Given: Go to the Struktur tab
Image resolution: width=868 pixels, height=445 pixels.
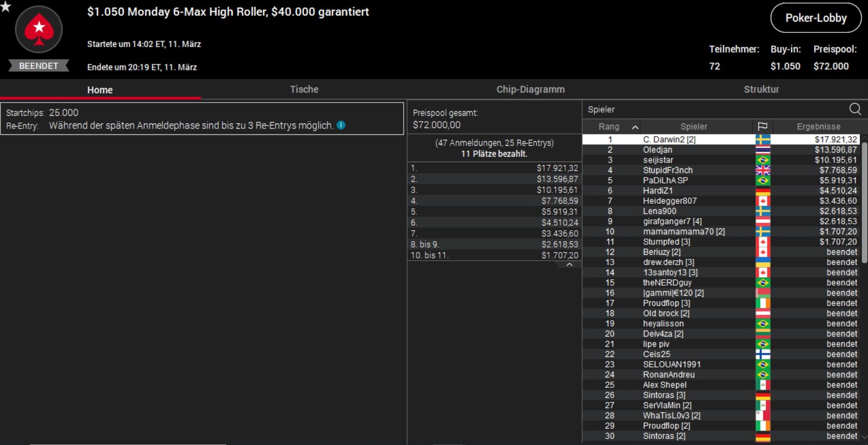Looking at the screenshot, I should pyautogui.click(x=761, y=89).
